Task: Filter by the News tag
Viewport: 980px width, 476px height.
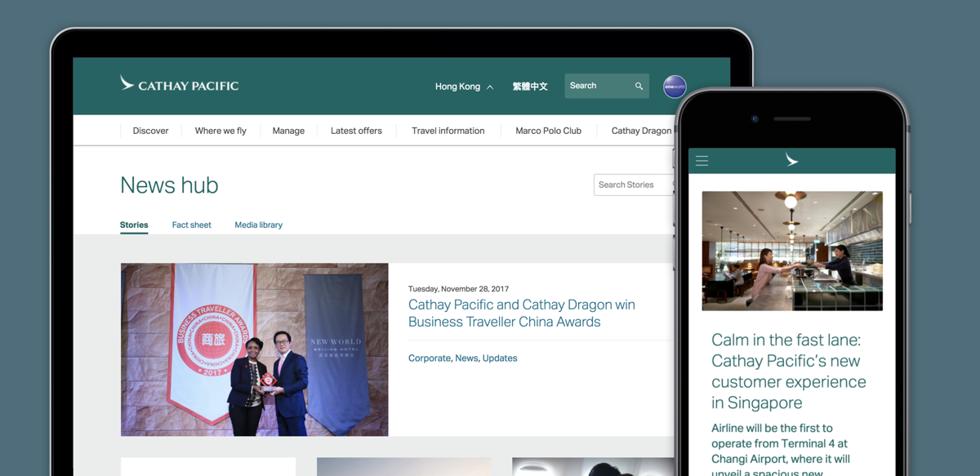Action: click(466, 358)
